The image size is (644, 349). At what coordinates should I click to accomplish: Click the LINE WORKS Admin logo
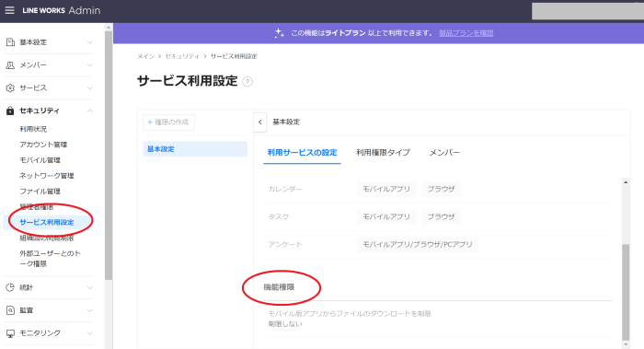click(x=62, y=10)
